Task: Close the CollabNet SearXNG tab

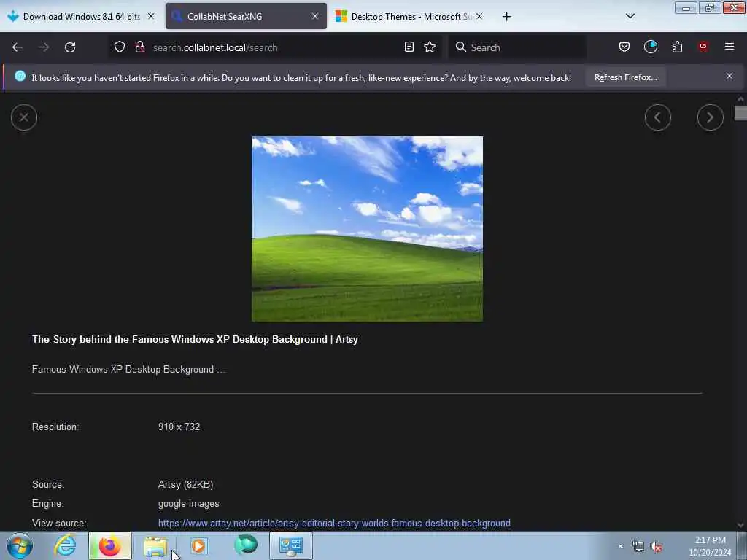Action: [315, 16]
